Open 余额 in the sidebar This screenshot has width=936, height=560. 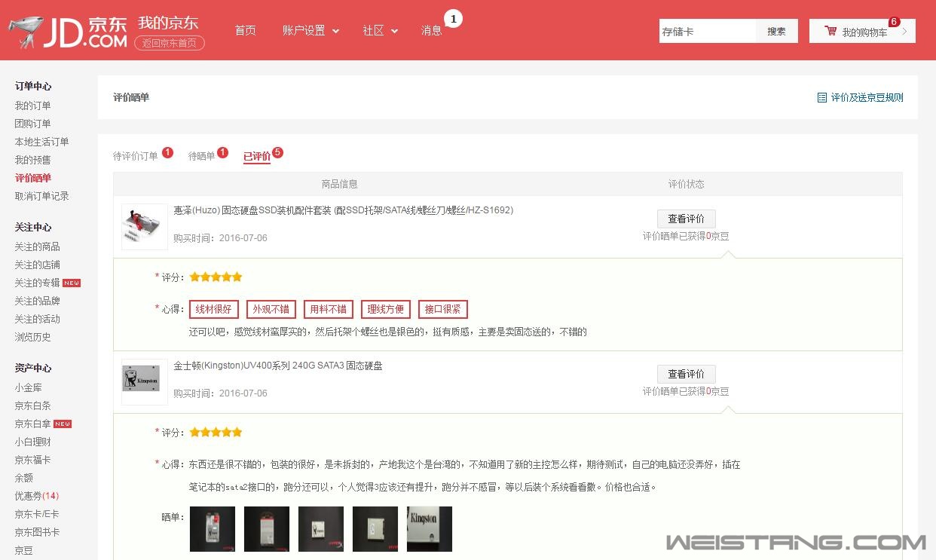tap(24, 478)
